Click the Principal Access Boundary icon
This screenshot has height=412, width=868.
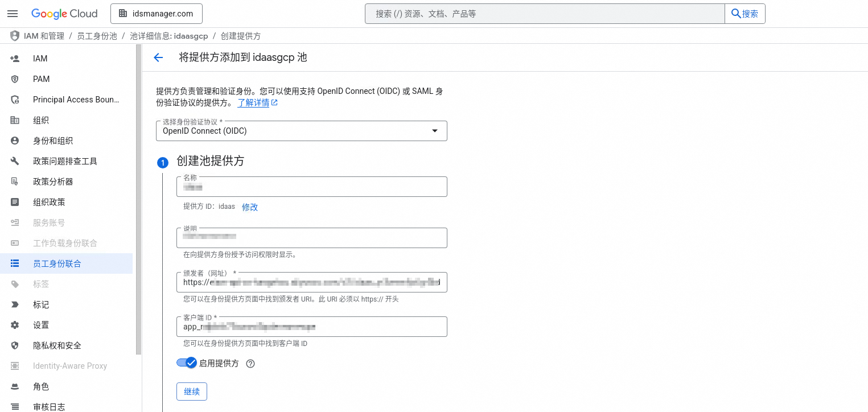(15, 100)
